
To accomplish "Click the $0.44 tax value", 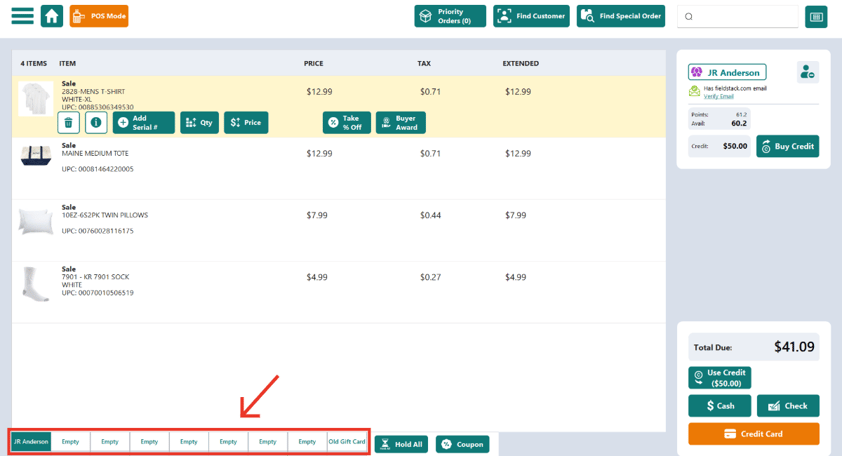I will pyautogui.click(x=430, y=215).
